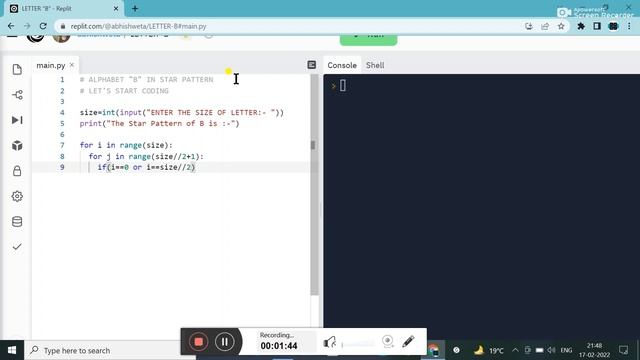Open the Settings gear in sidebar
The image size is (640, 360).
pos(17,196)
